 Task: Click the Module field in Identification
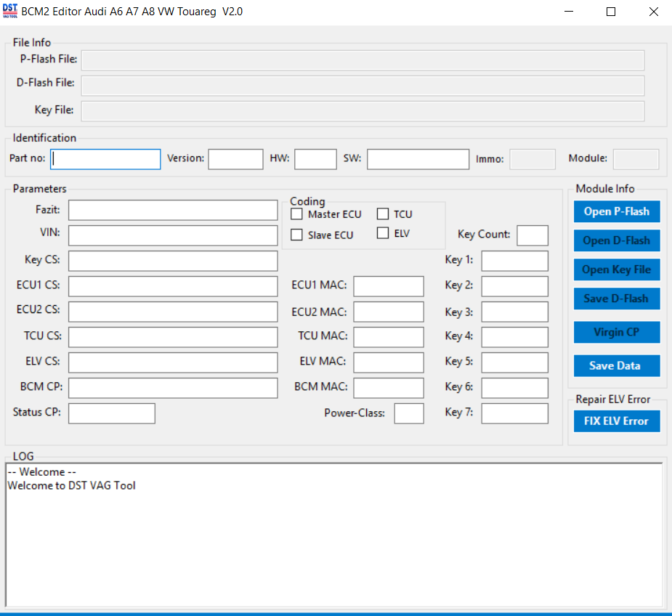coord(636,159)
